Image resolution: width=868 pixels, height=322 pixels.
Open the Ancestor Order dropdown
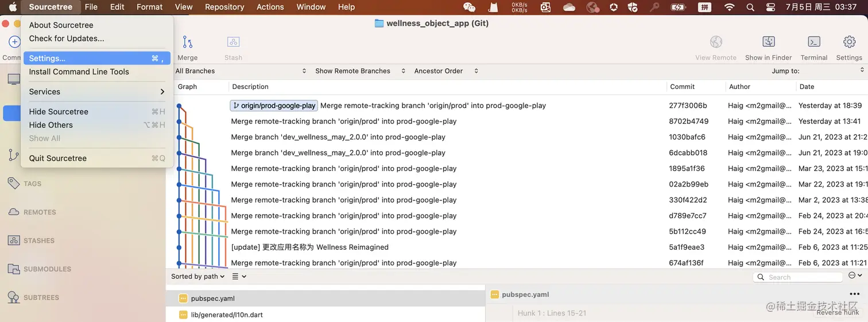click(x=446, y=71)
